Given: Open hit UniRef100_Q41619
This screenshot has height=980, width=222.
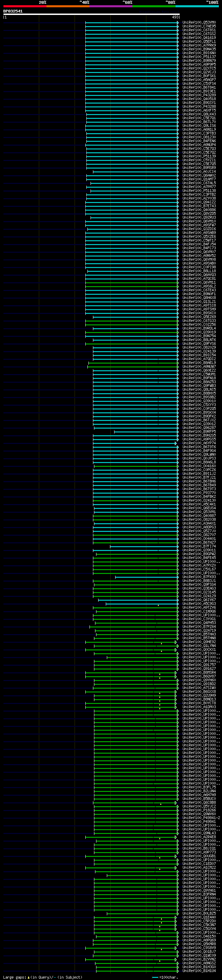Looking at the screenshot, I should (x=199, y=38).
